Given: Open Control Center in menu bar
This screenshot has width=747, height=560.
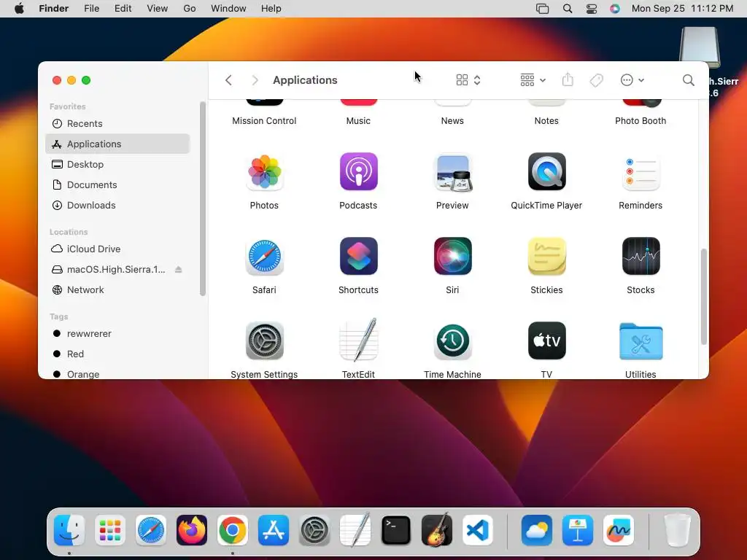Looking at the screenshot, I should 591,9.
